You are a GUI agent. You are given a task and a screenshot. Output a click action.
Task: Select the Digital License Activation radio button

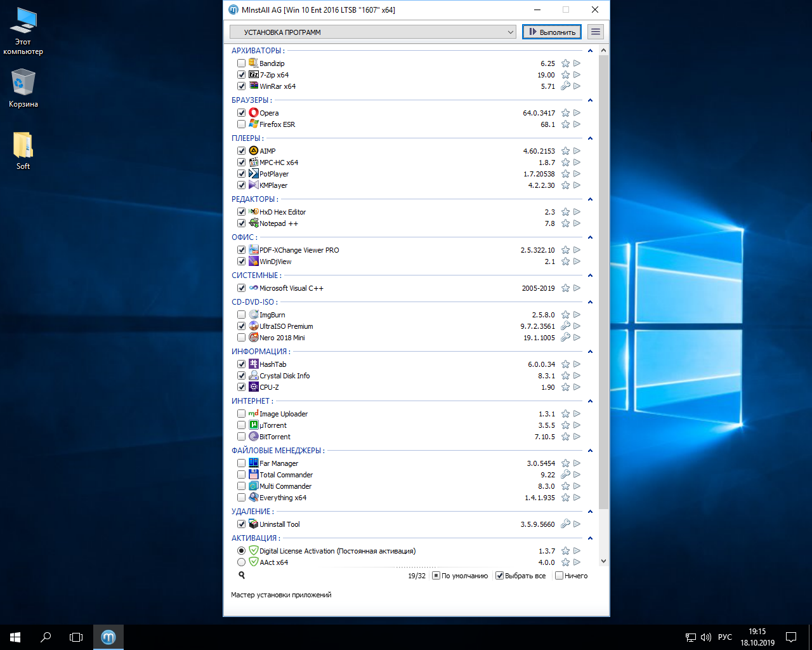pyautogui.click(x=241, y=551)
